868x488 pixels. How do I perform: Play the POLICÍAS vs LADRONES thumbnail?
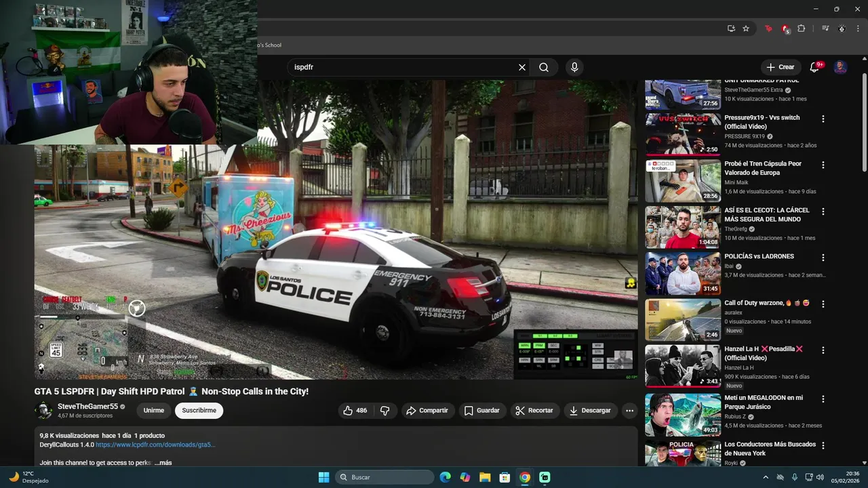point(683,273)
